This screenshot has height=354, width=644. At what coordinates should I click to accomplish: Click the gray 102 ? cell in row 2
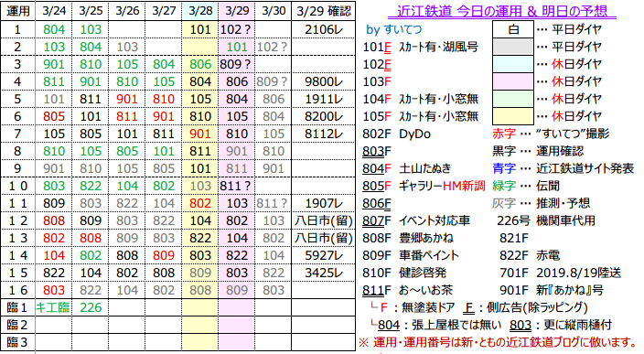pyautogui.click(x=273, y=47)
